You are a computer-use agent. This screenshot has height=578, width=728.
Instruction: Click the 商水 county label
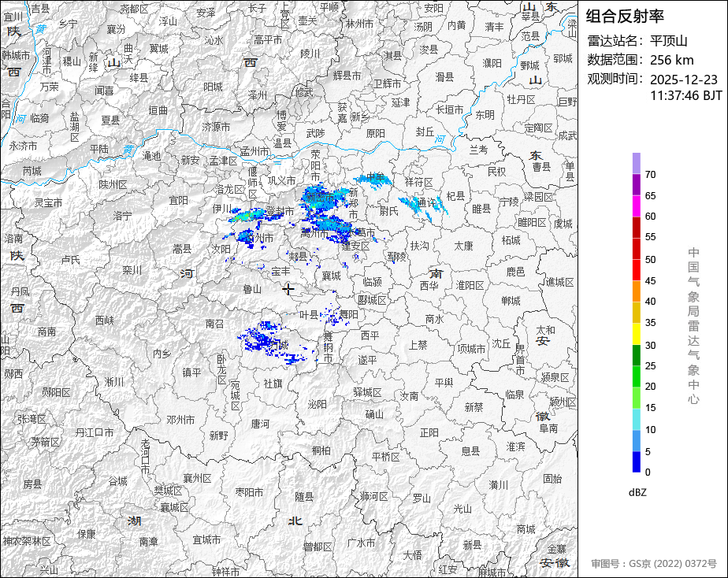[x=434, y=320]
